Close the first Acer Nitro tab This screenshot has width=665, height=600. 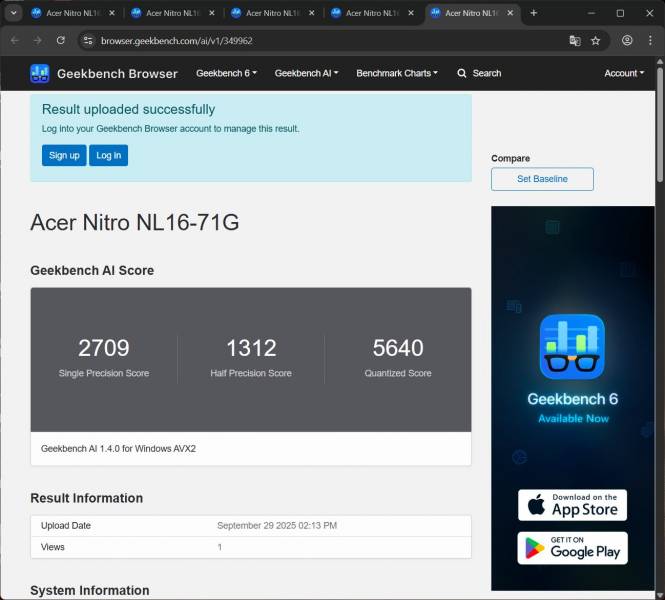click(x=112, y=13)
